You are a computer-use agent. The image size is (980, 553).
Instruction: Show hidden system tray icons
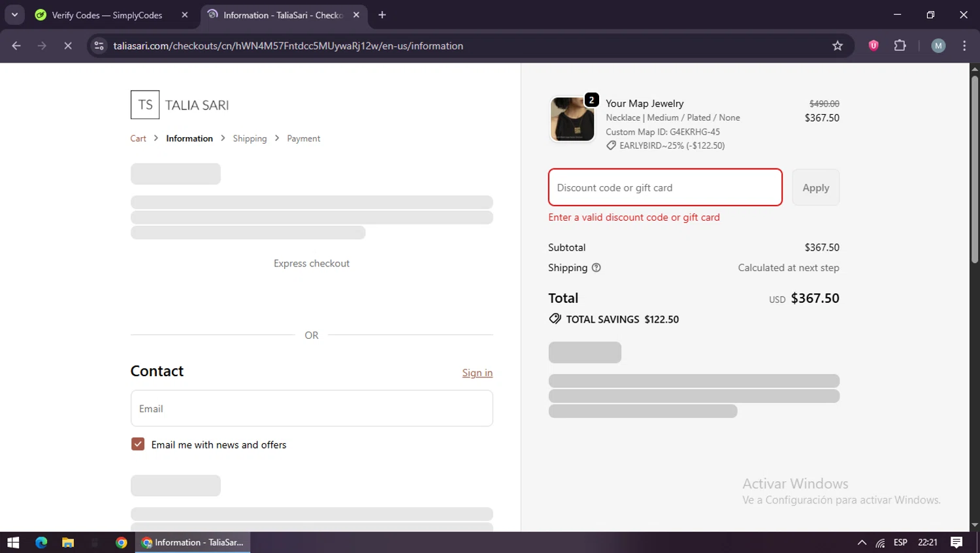[x=862, y=543]
